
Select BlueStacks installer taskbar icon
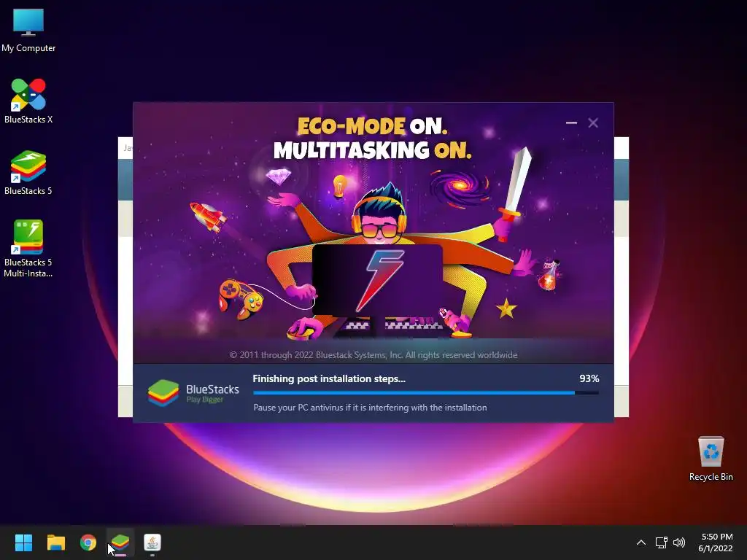tap(120, 542)
